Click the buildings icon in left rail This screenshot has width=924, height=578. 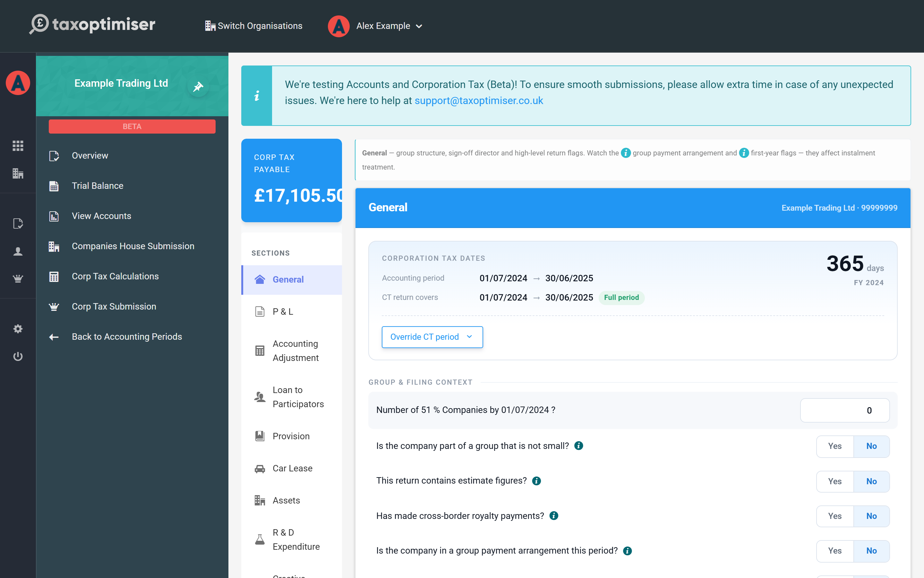[18, 173]
